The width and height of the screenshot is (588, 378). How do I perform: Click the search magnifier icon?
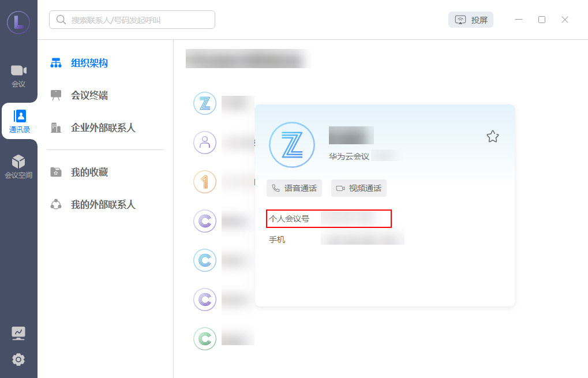(60, 19)
